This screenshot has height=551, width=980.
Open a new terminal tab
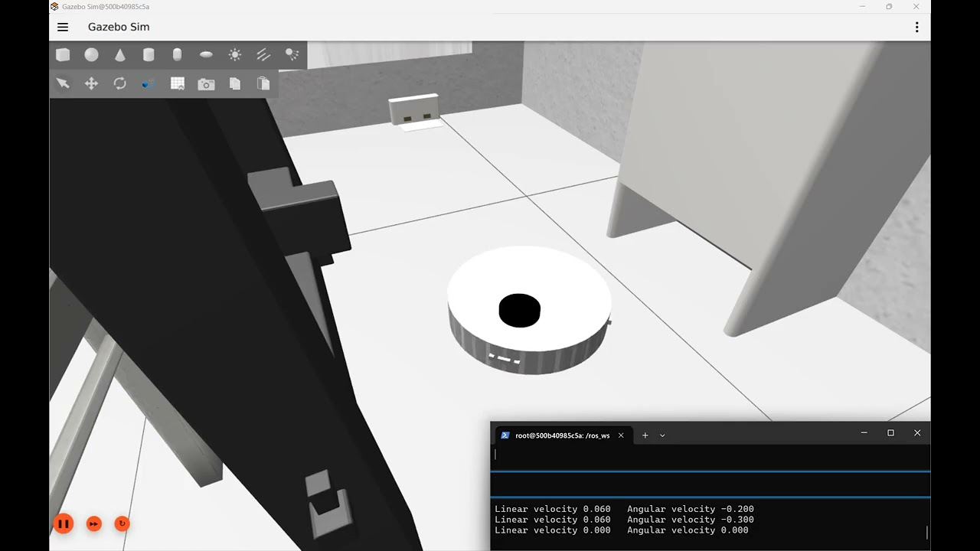(645, 435)
